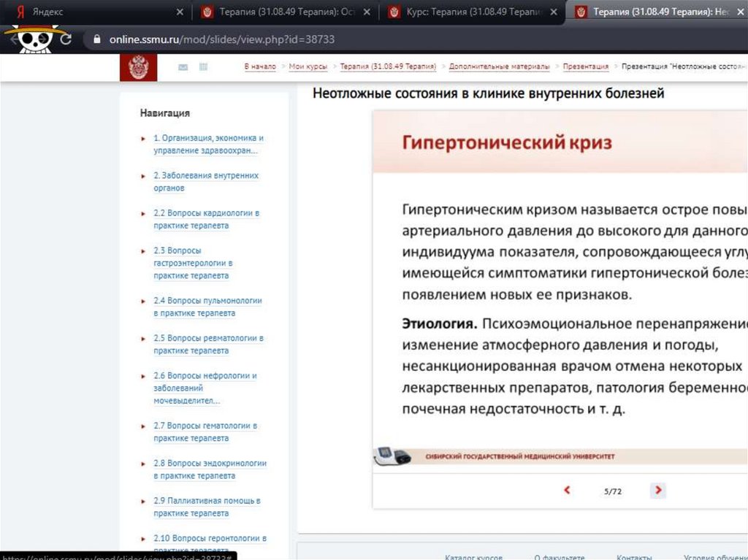The height and width of the screenshot is (560, 748).
Task: Close the 'Курс: Терапия' tab
Action: coord(554,12)
